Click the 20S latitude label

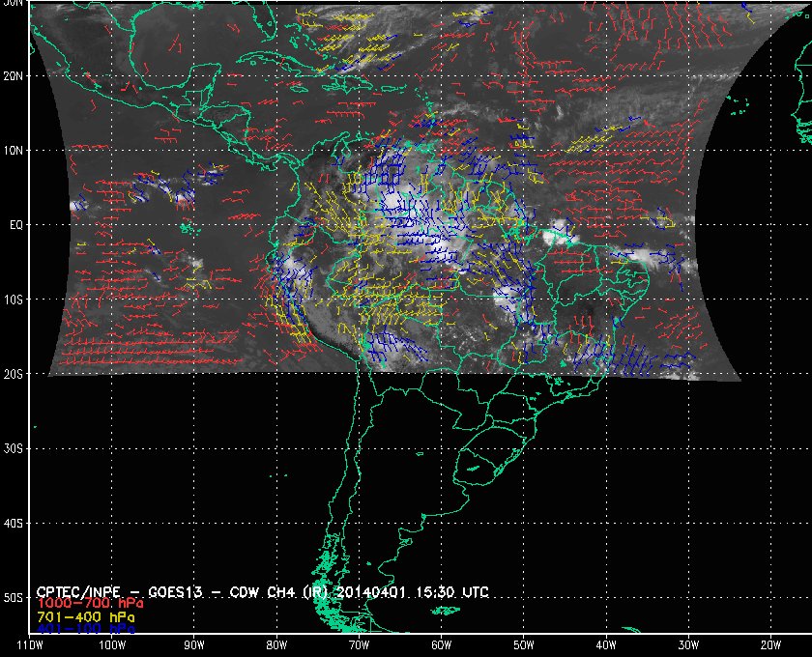pos(13,374)
